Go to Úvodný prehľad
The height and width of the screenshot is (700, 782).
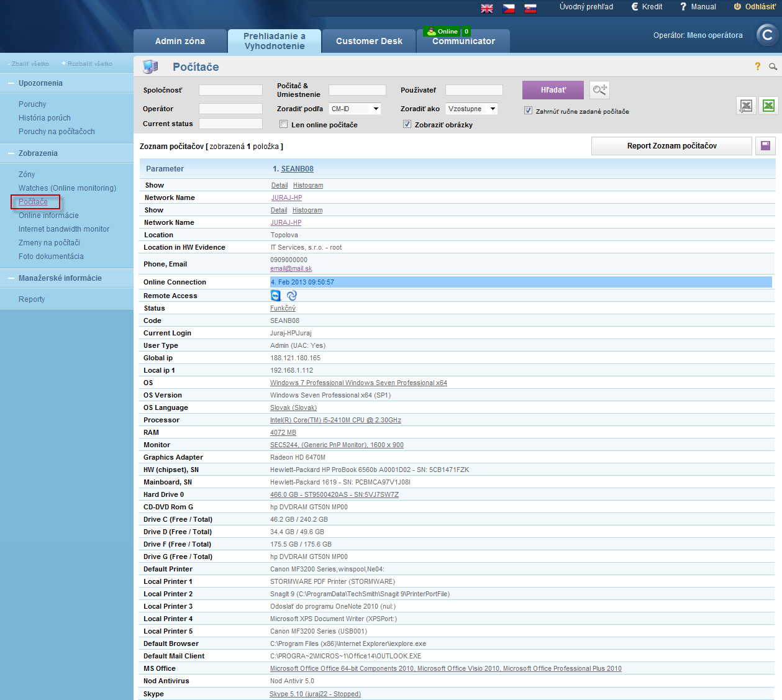(x=586, y=7)
